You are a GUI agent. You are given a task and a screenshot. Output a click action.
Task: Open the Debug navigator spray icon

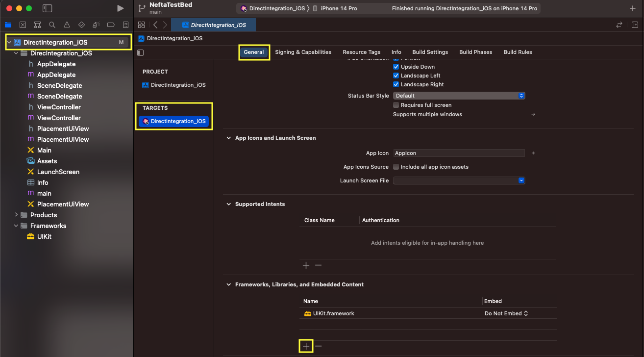point(96,25)
